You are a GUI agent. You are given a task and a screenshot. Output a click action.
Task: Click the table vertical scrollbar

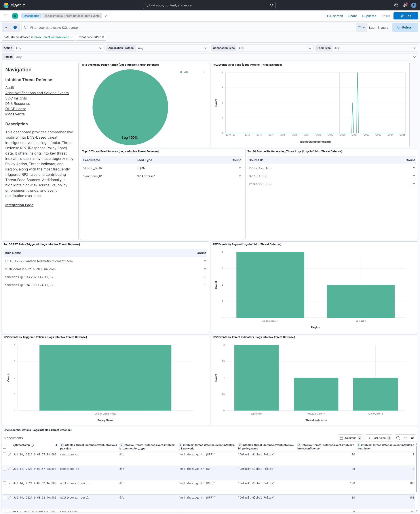coord(416,468)
